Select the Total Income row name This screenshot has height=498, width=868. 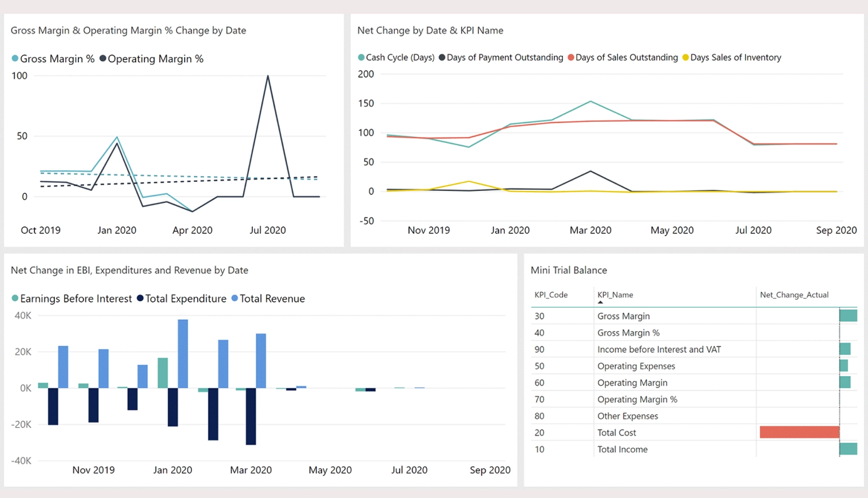pos(623,449)
